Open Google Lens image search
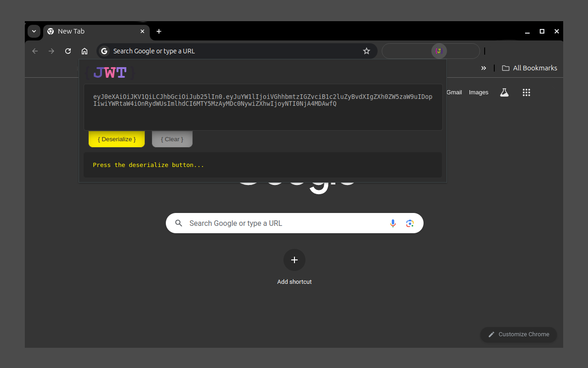This screenshot has height=368, width=588. coord(410,223)
